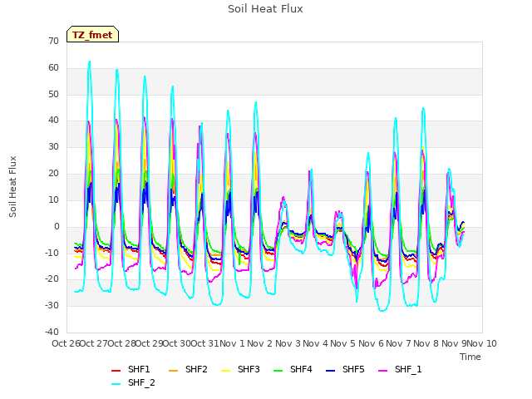Click the Nov 10 x-axis tick label
The height and width of the screenshot is (399, 532).
point(482,343)
